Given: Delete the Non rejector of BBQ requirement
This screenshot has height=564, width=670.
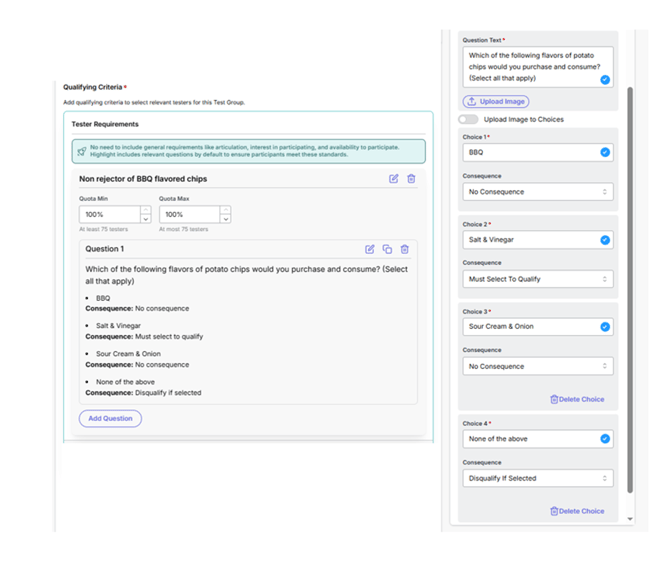Looking at the screenshot, I should 411,179.
